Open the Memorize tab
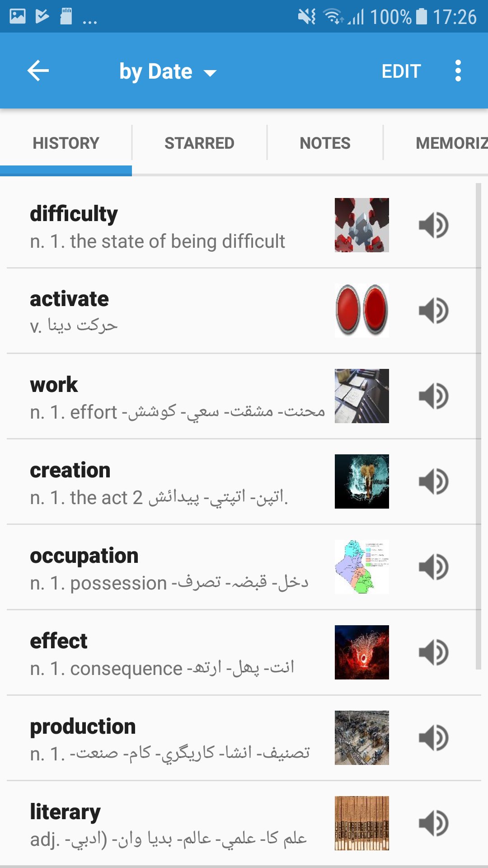 (x=450, y=143)
